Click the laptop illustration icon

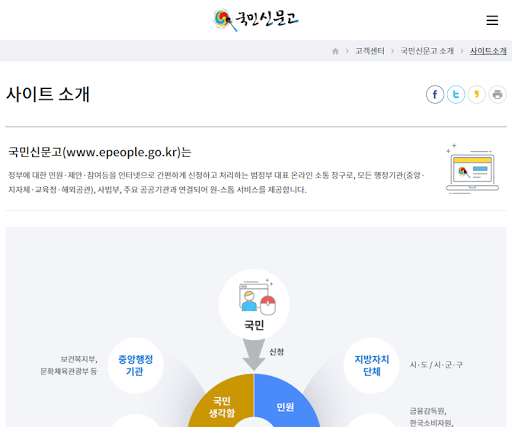pyautogui.click(x=472, y=169)
